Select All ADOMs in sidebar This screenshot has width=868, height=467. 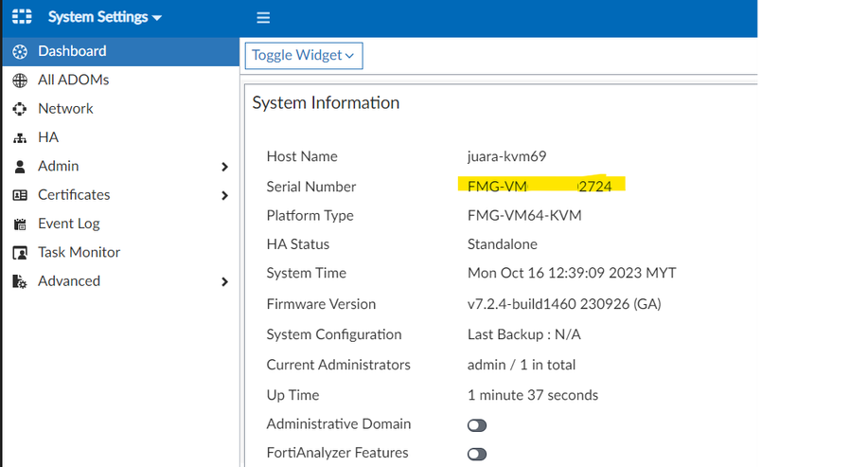click(x=73, y=81)
